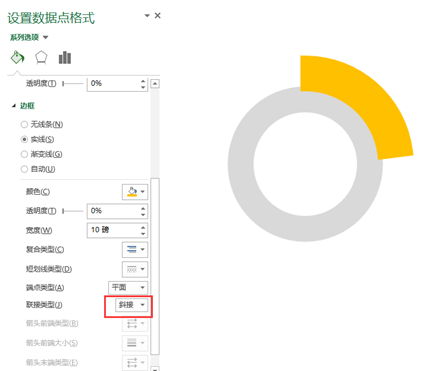Open the Effects pentagon tab
The height and width of the screenshot is (371, 434).
41,58
